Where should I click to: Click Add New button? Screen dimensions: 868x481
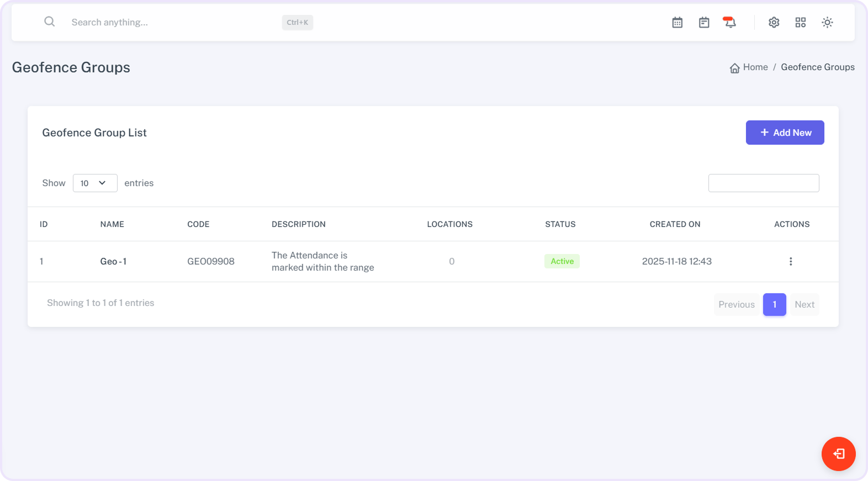(x=785, y=133)
